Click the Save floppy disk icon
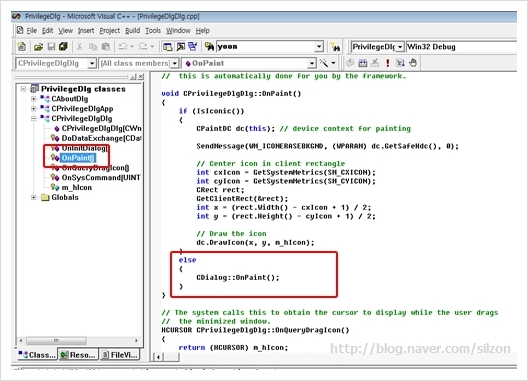Image resolution: width=528 pixels, height=381 pixels. [51, 46]
